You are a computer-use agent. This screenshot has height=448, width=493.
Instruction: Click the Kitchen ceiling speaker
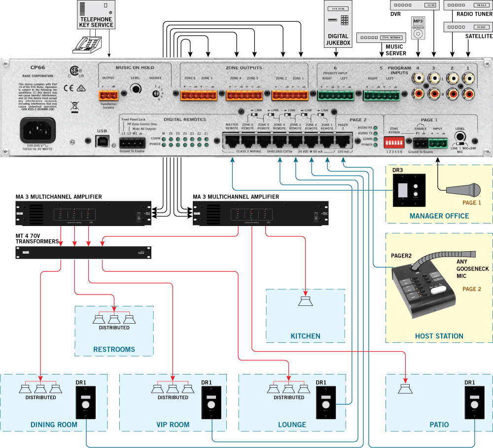coord(305,301)
